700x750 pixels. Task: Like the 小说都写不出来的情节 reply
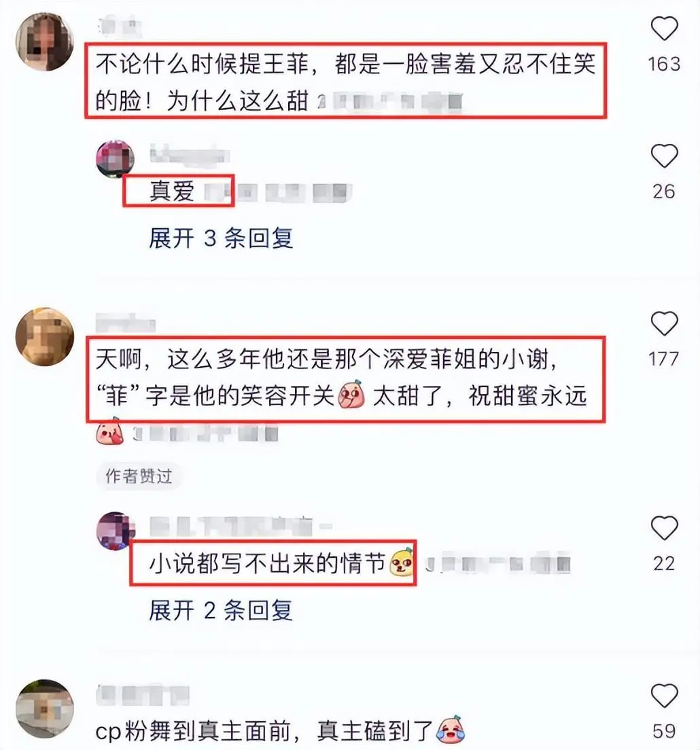pos(665,528)
